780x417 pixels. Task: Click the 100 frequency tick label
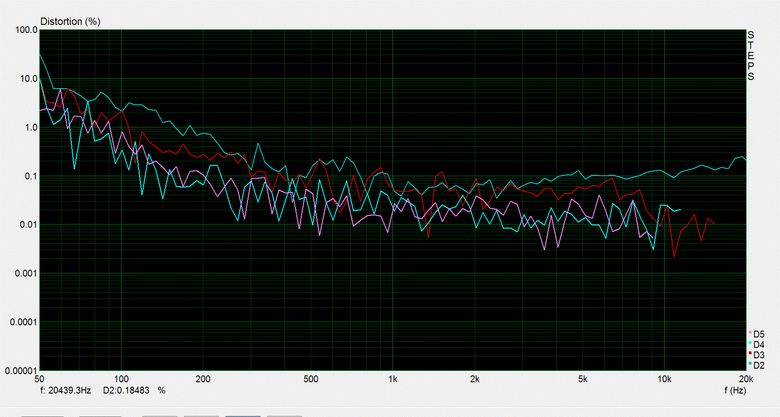click(x=121, y=379)
